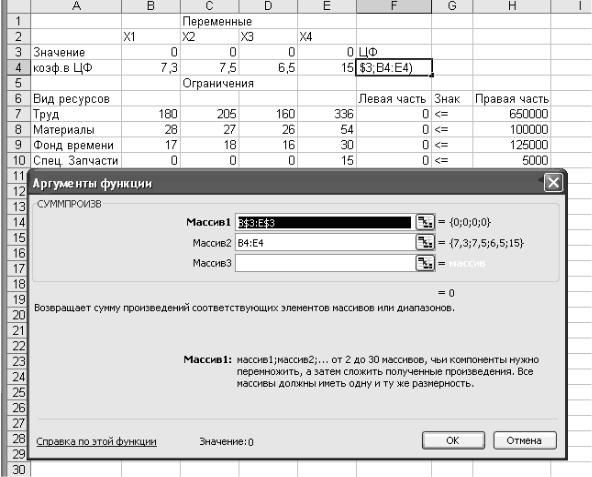The height and width of the screenshot is (477, 592).
Task: Select column C header
Action: pyautogui.click(x=210, y=6)
